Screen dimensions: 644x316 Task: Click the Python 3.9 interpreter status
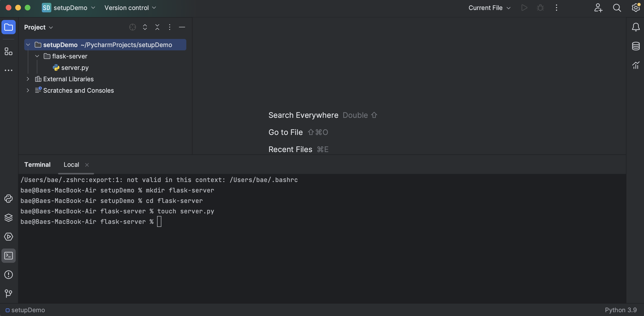(620, 310)
